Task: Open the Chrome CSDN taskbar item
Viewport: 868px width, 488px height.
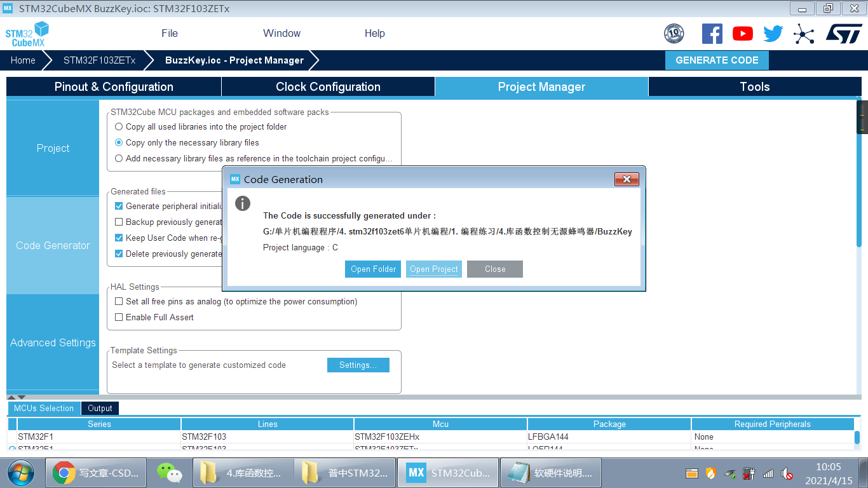Action: coord(95,473)
